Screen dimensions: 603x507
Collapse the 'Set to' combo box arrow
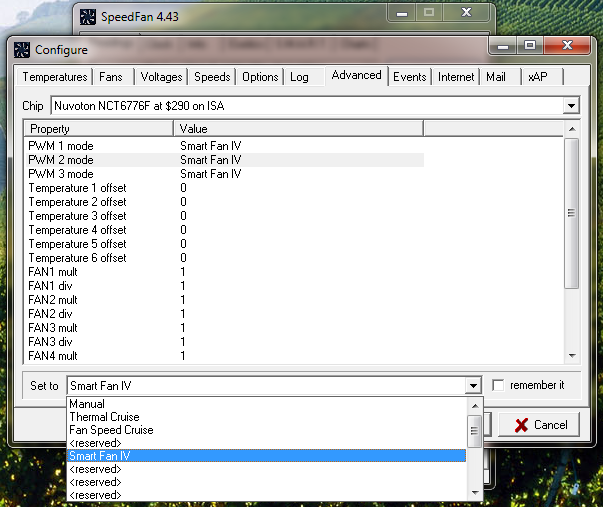tap(473, 385)
